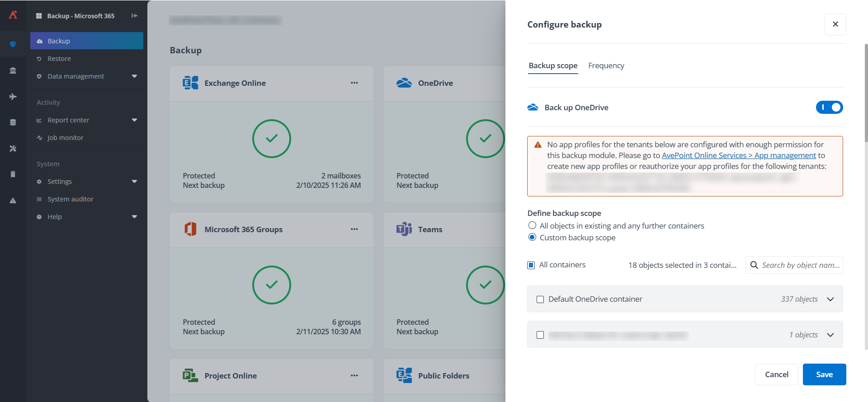
Task: Open the shield protection icon in left rail
Action: click(x=13, y=44)
